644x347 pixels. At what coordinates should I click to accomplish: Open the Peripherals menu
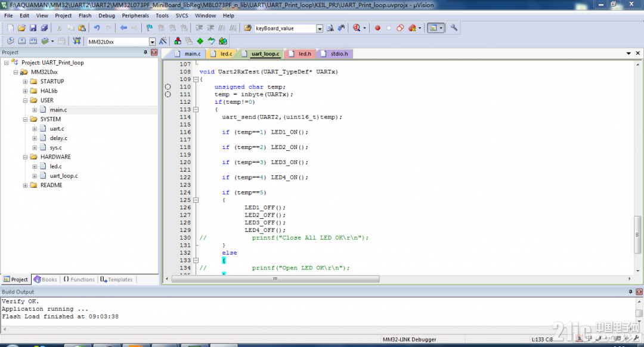coord(135,16)
